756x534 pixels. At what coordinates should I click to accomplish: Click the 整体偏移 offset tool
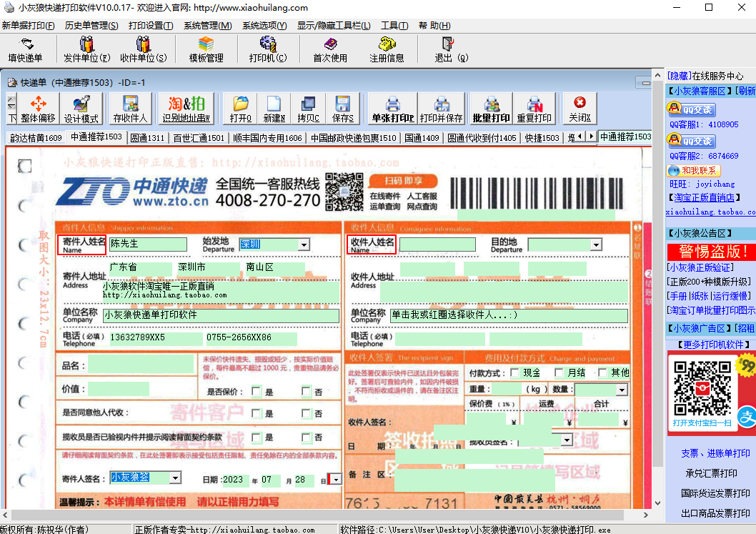(38, 109)
